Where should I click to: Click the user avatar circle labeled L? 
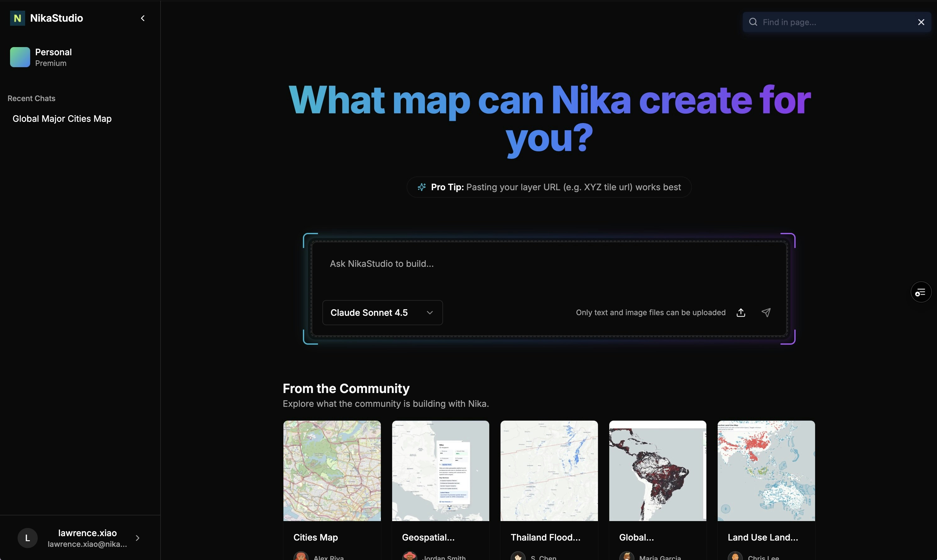(27, 538)
